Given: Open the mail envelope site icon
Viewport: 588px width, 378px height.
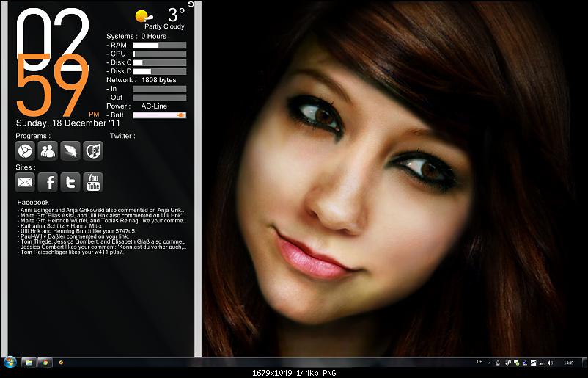Looking at the screenshot, I should 25,182.
